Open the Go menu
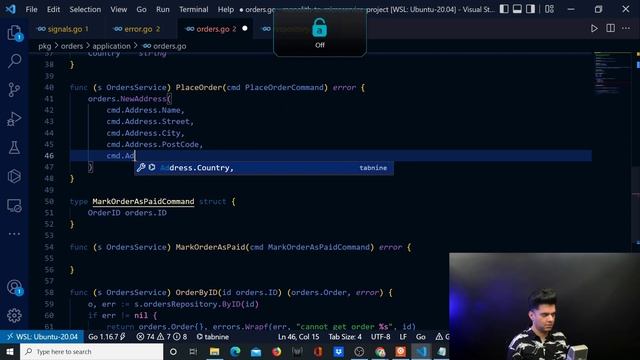 click(x=141, y=9)
